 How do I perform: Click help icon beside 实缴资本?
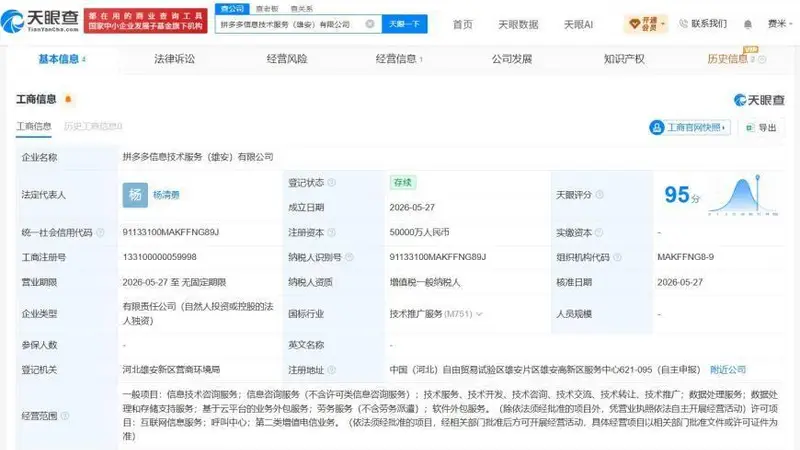(x=599, y=232)
